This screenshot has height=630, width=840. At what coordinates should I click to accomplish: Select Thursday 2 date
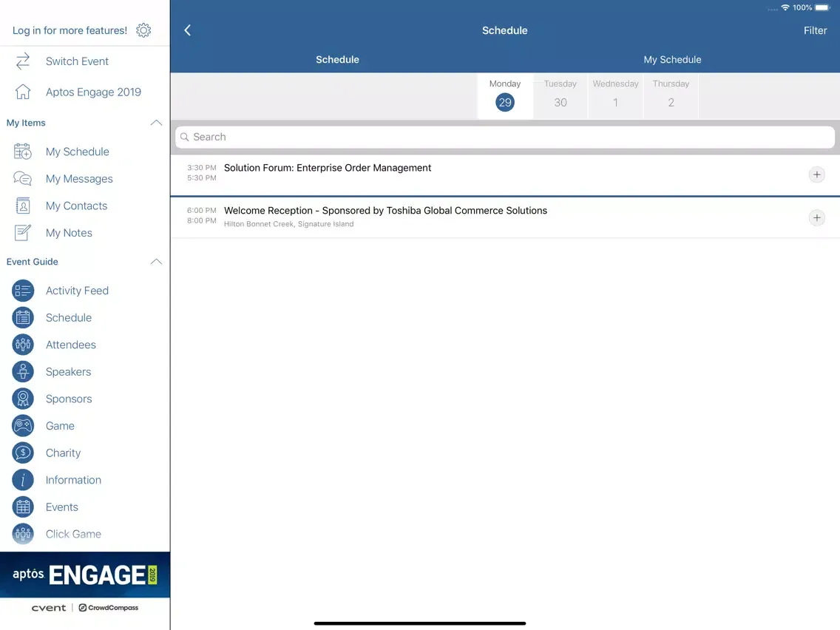tap(671, 96)
